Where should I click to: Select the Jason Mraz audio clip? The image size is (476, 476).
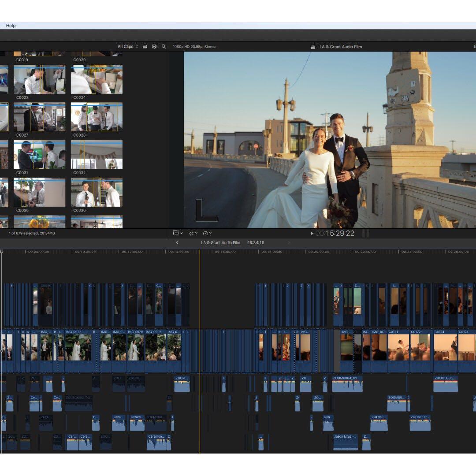coord(346,443)
